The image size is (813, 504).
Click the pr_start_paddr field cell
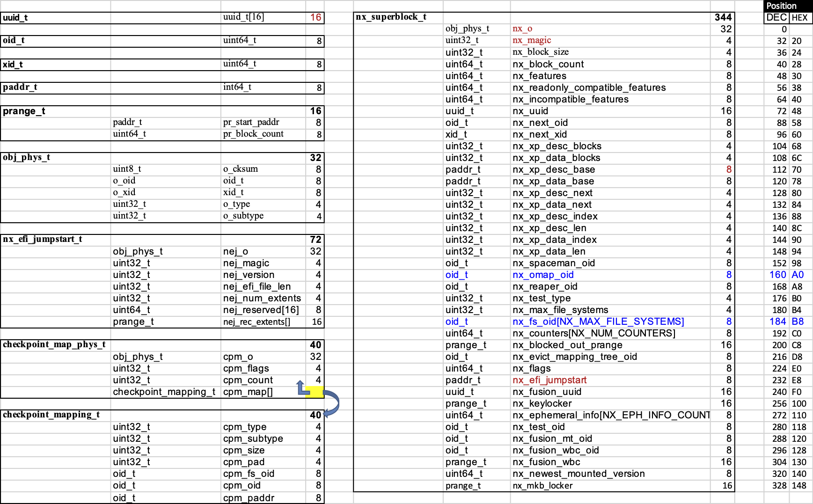(x=263, y=123)
